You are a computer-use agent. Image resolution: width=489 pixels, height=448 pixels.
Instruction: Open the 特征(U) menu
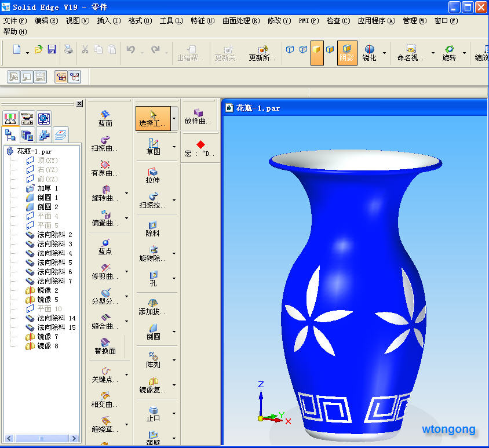[x=203, y=21]
